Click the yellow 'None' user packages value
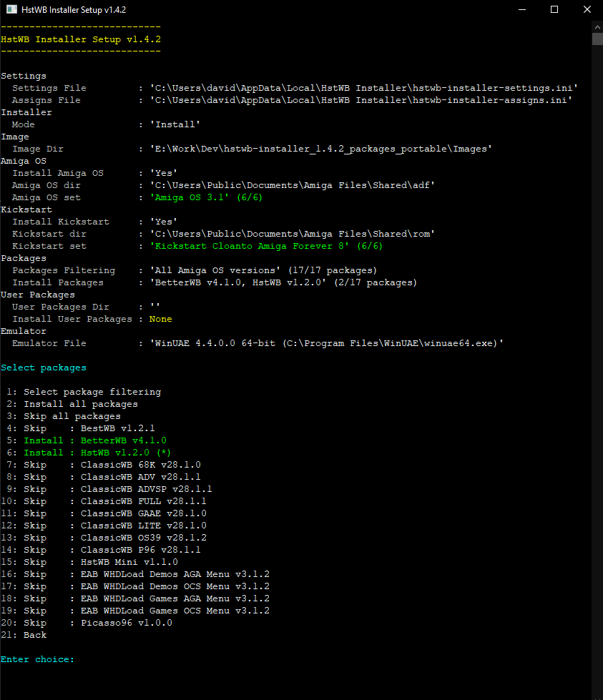Screen dimensions: 603x700 coord(161,319)
